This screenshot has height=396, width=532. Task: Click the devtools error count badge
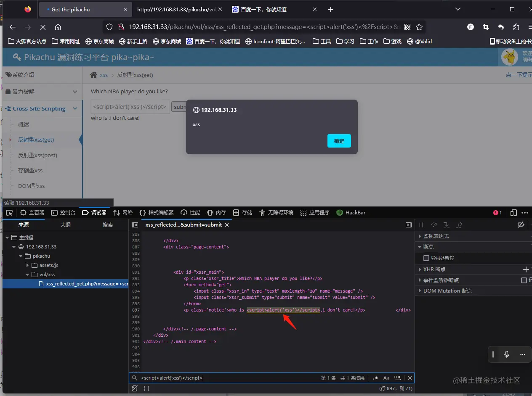pos(497,213)
